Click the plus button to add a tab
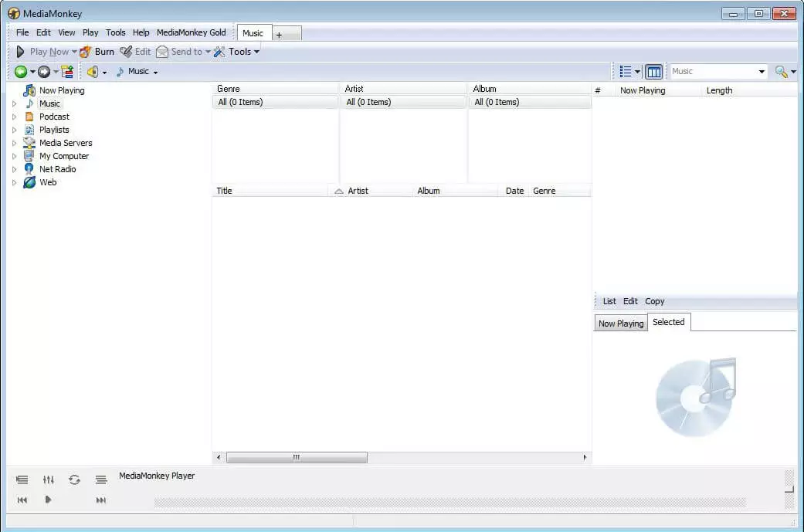Screen dimensions: 804x532 tap(279, 35)
